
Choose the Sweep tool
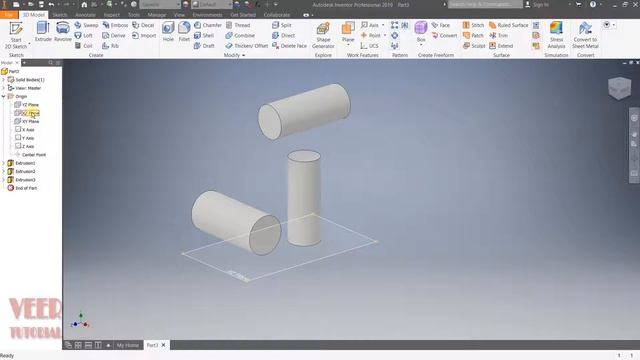click(86, 25)
